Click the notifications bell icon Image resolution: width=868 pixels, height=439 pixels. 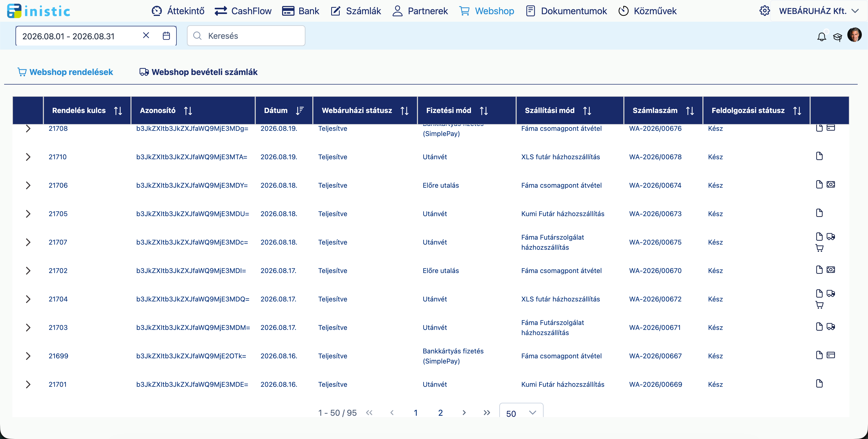coord(822,36)
